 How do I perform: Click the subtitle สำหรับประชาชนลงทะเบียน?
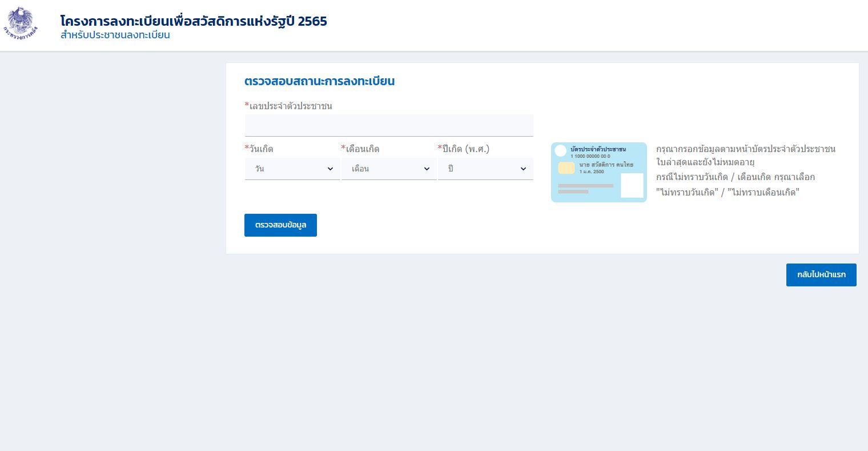(x=115, y=35)
